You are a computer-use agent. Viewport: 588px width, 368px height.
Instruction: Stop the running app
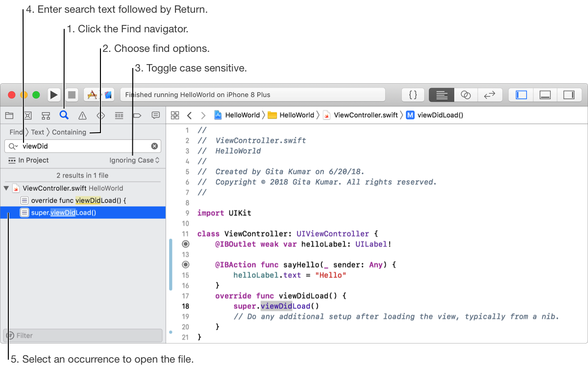click(x=72, y=95)
